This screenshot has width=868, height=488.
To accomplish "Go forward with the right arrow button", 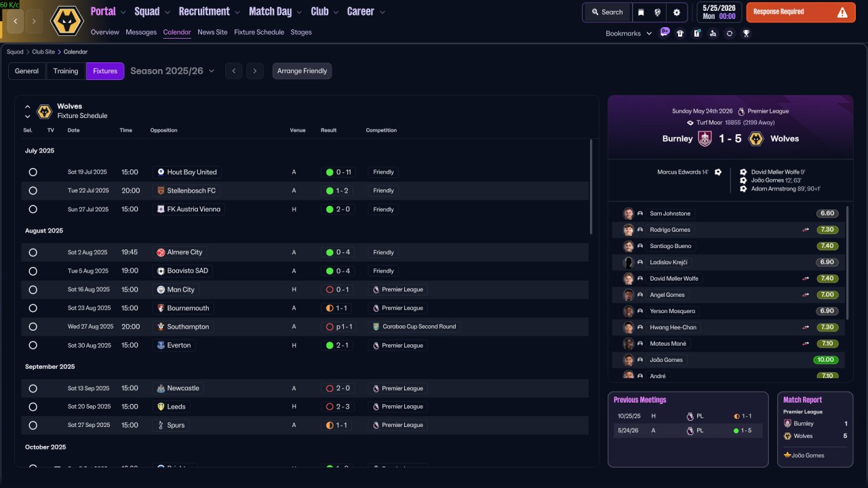I will (35, 21).
